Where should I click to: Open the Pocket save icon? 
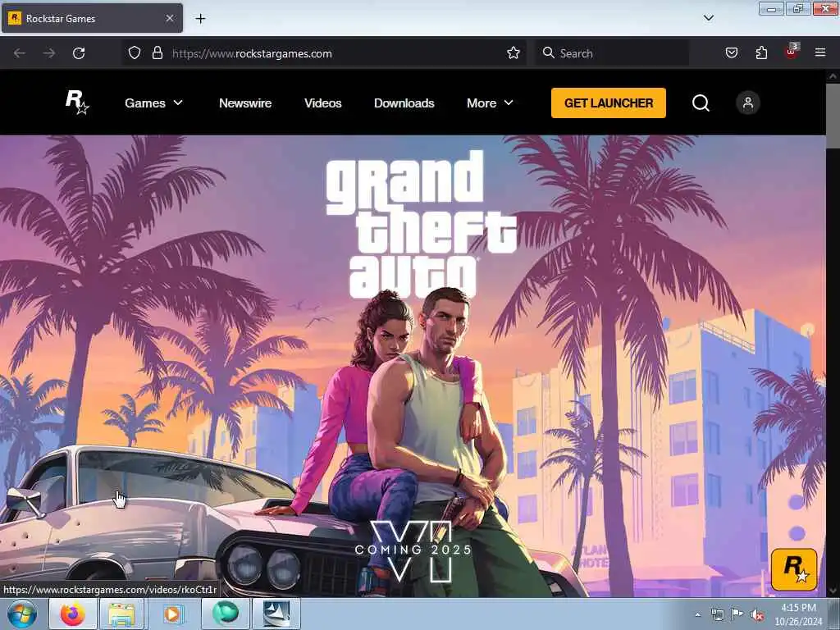(x=731, y=52)
